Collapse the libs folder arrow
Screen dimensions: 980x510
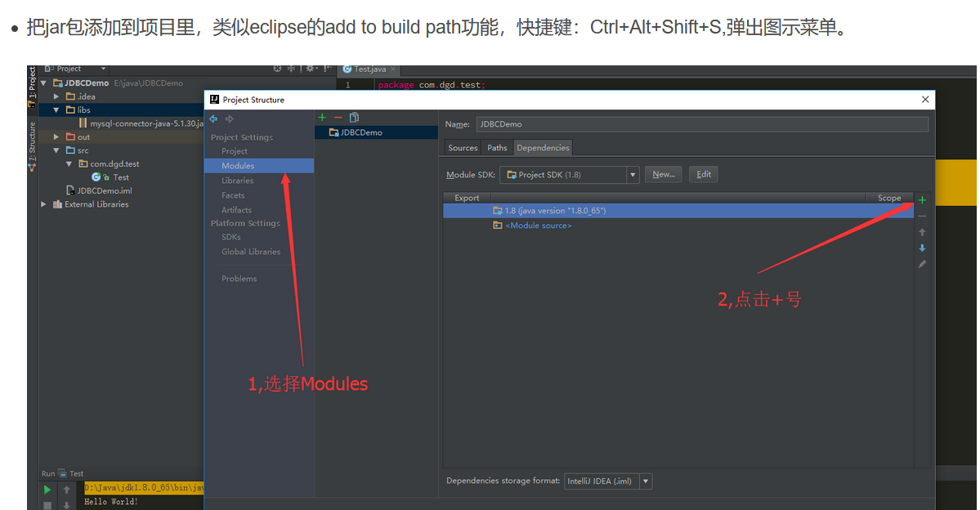(56, 110)
